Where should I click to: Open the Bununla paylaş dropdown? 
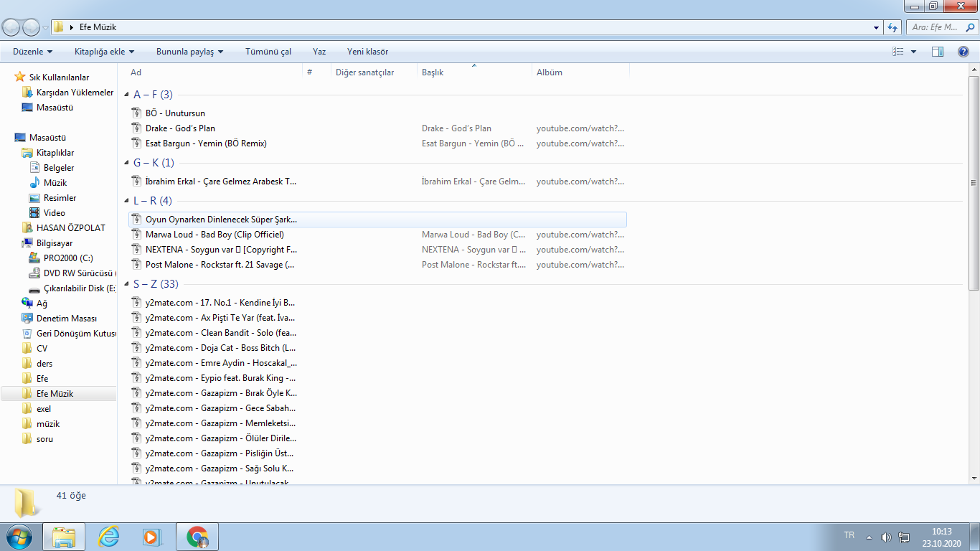point(189,52)
